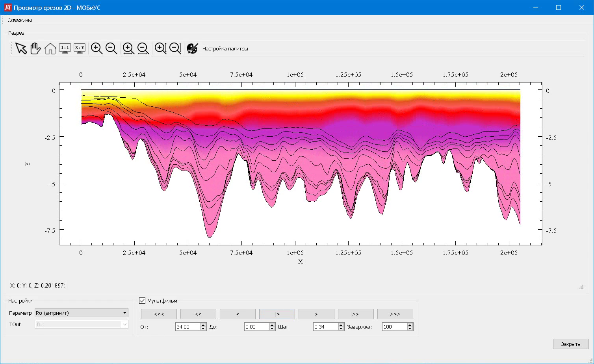Click the Закрыть button
Screen dimensions: 594x364
571,344
